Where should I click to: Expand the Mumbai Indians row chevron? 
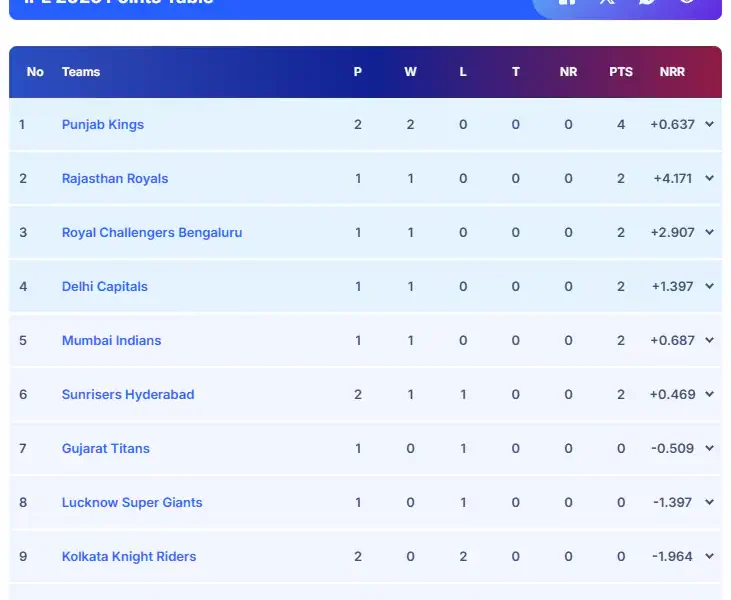point(709,341)
